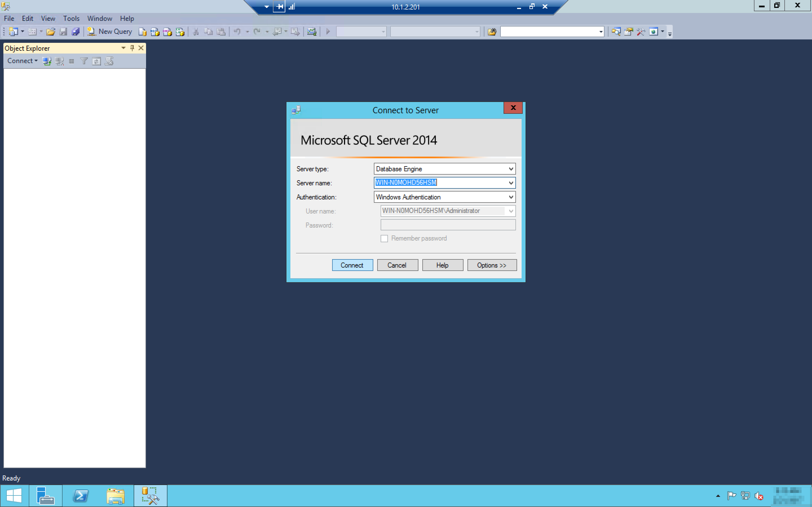Expand the Server name dropdown arrow
812x507 pixels.
(x=511, y=183)
